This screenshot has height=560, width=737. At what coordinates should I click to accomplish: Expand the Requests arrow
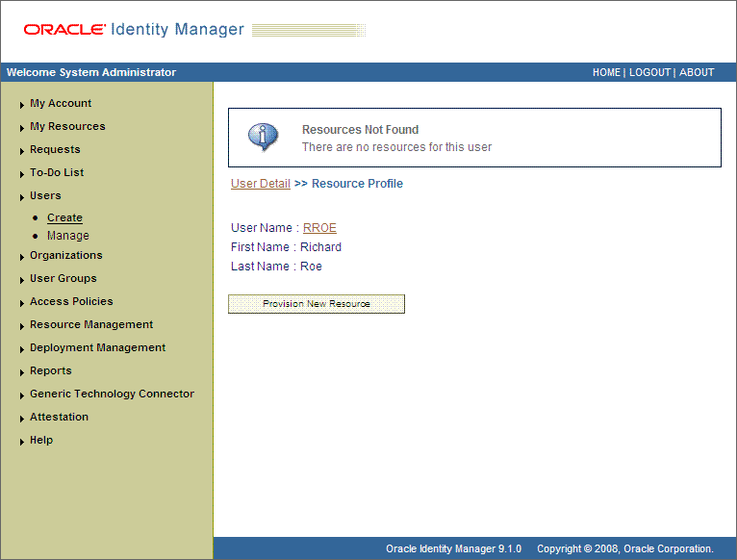pos(21,151)
